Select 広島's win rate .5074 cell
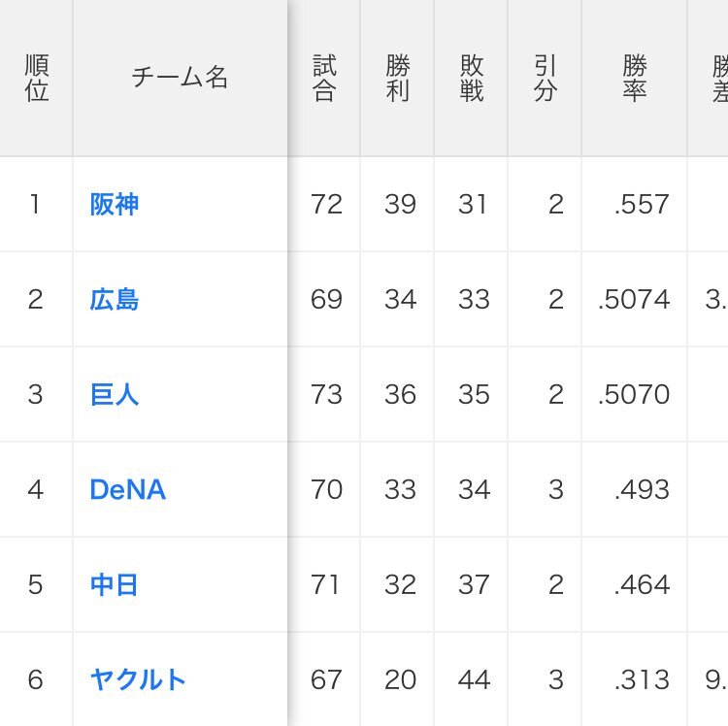This screenshot has height=726, width=728. click(x=635, y=299)
